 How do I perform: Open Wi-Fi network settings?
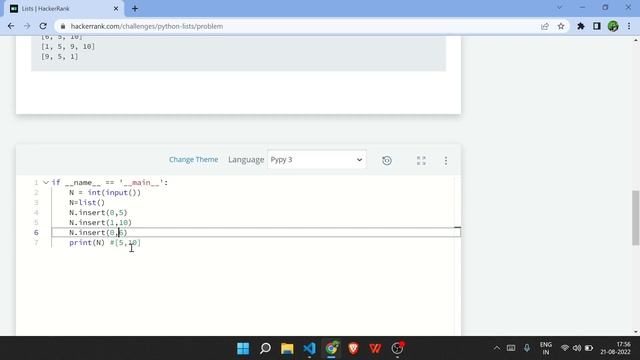(565, 348)
